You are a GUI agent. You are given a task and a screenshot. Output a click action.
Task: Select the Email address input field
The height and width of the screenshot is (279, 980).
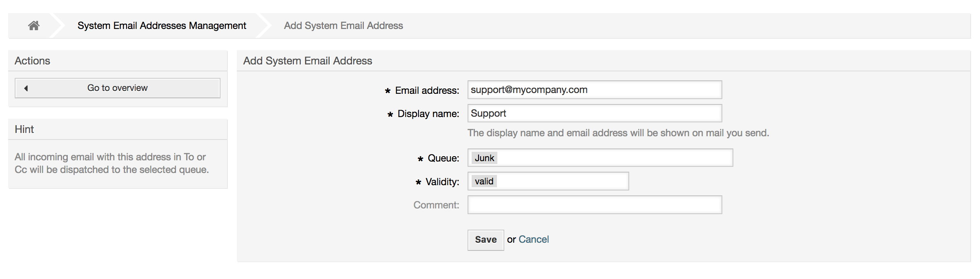click(x=594, y=89)
